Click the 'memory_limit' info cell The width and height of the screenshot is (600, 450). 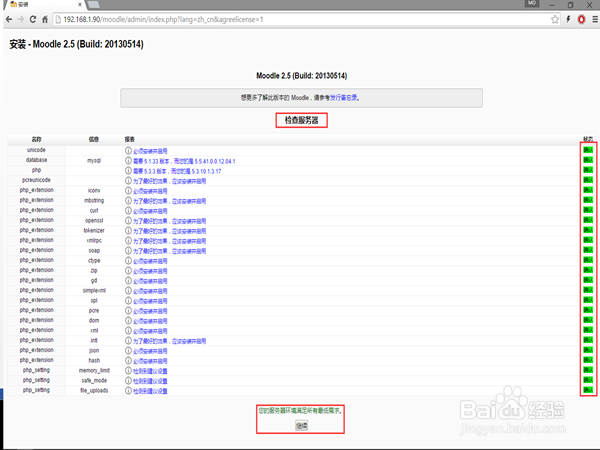point(94,371)
